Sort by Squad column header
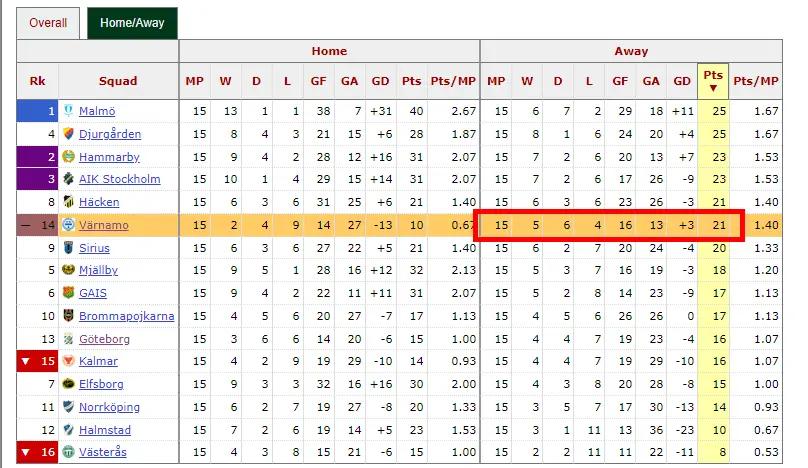Screen dimensions: 808x468 pyautogui.click(x=118, y=81)
